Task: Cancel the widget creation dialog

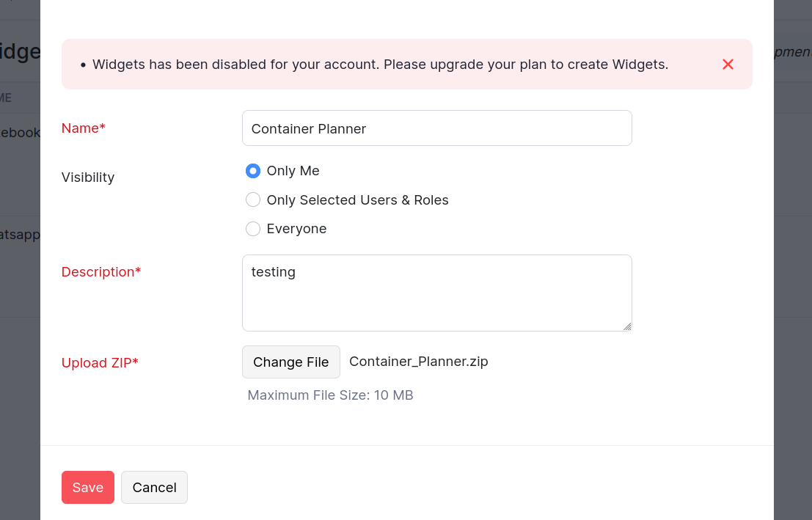Action: click(x=154, y=488)
